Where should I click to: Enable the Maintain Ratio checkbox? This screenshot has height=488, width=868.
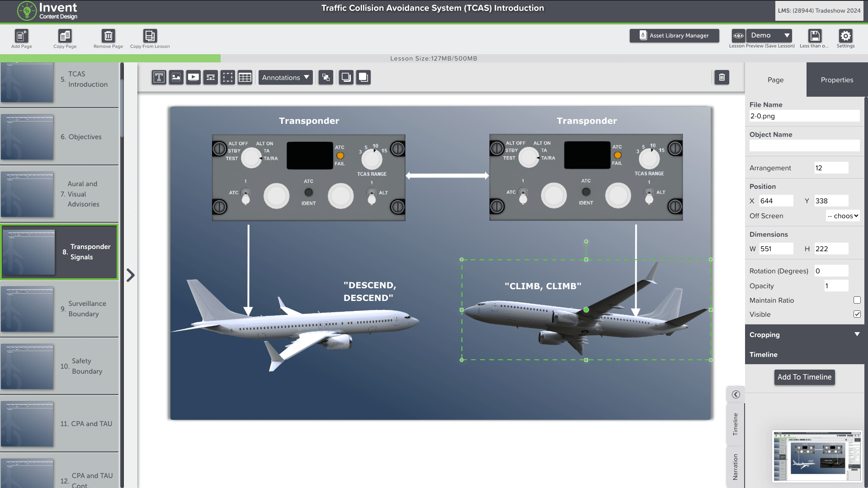pyautogui.click(x=857, y=300)
